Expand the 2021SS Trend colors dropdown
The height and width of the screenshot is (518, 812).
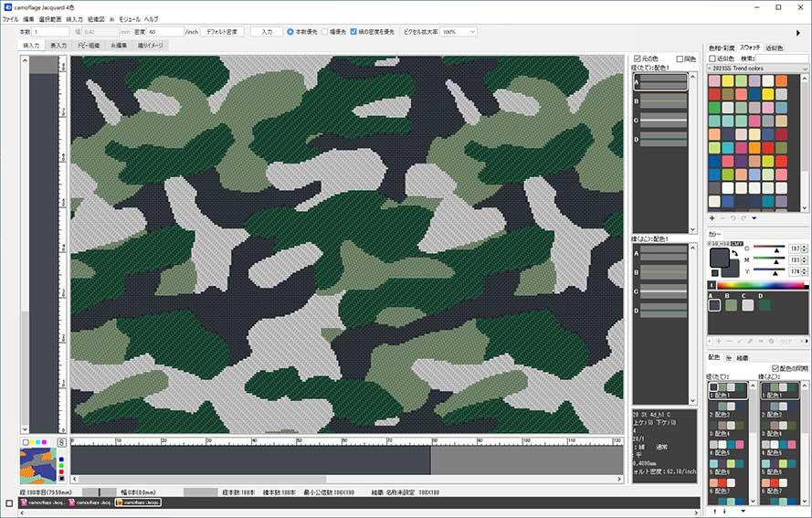pyautogui.click(x=757, y=69)
